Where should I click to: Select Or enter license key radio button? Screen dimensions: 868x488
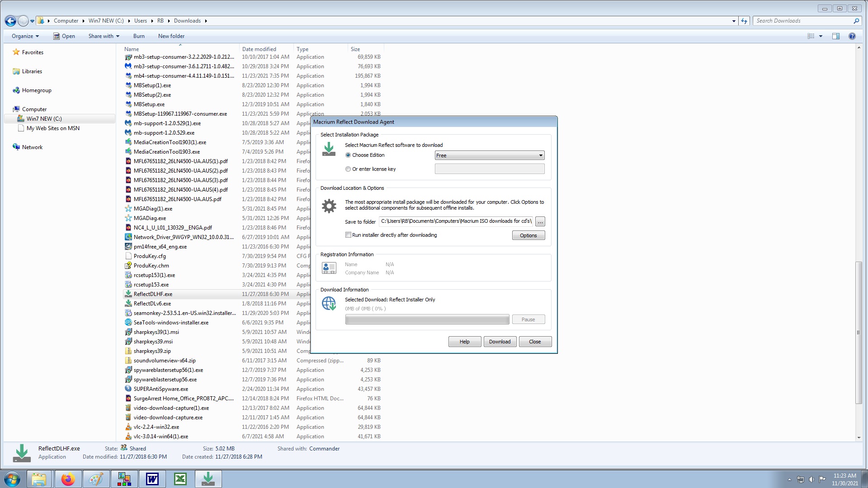348,169
